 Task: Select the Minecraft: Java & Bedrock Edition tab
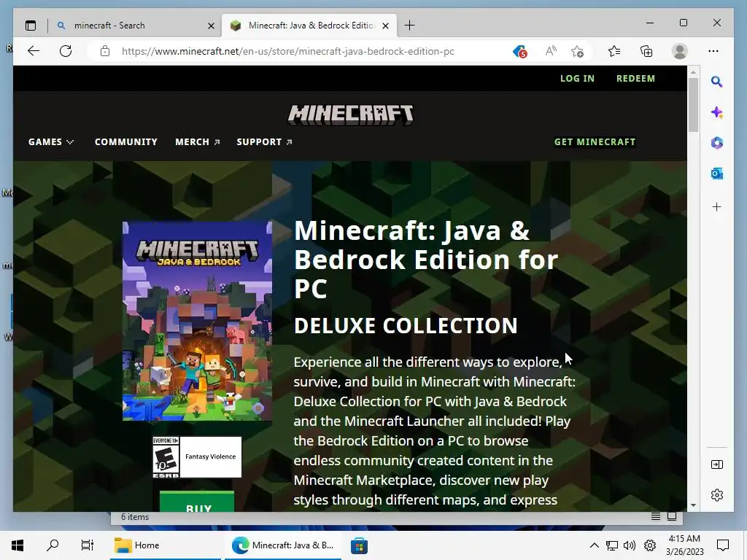click(x=309, y=26)
